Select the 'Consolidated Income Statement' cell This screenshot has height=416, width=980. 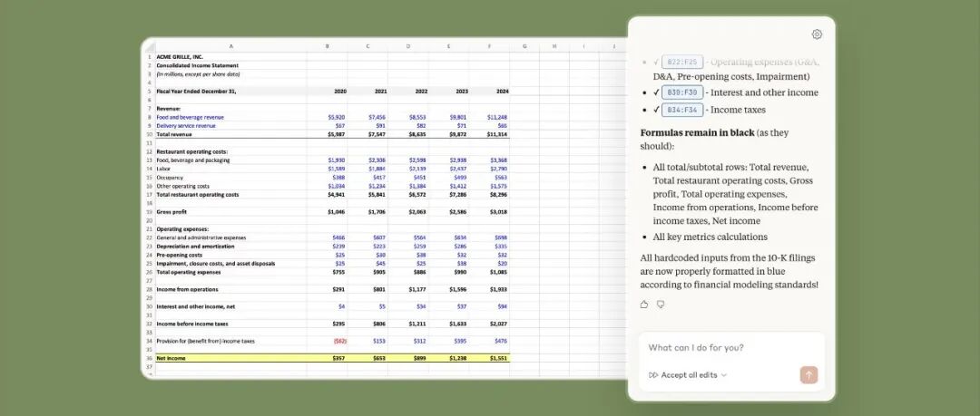point(230,65)
